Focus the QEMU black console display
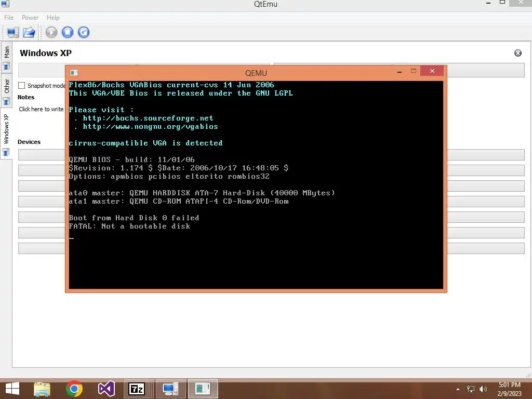The height and width of the screenshot is (399, 532). [x=256, y=185]
